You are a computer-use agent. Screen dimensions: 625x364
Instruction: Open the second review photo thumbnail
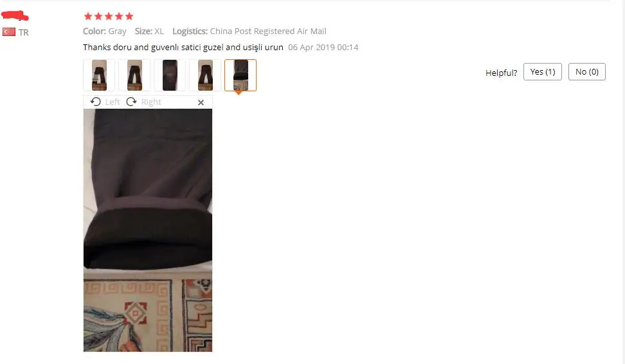click(134, 75)
